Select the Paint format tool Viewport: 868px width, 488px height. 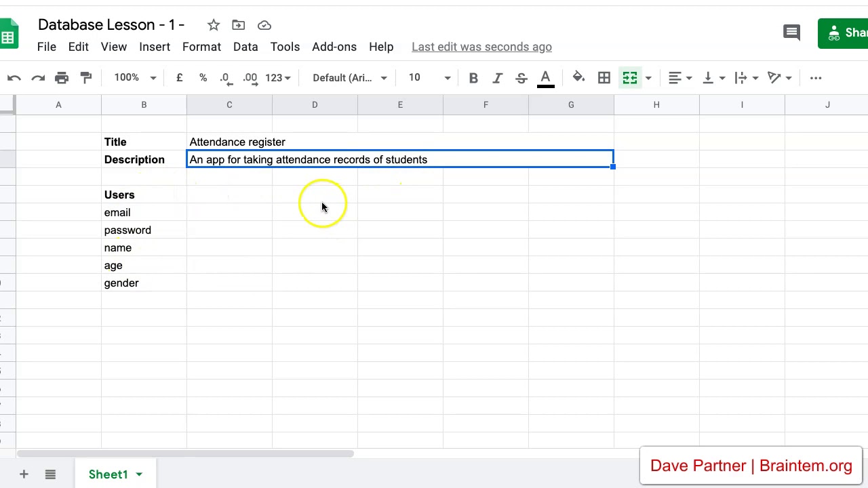(86, 78)
